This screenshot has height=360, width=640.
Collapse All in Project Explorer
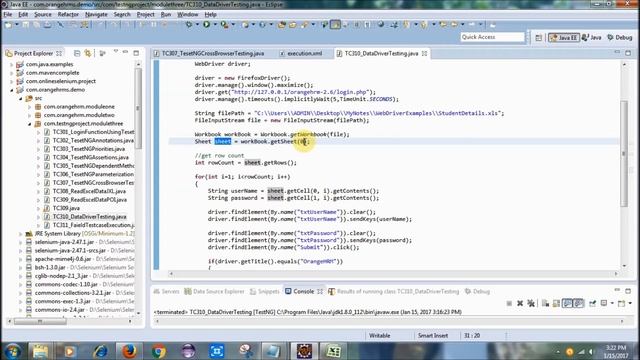pos(77,53)
